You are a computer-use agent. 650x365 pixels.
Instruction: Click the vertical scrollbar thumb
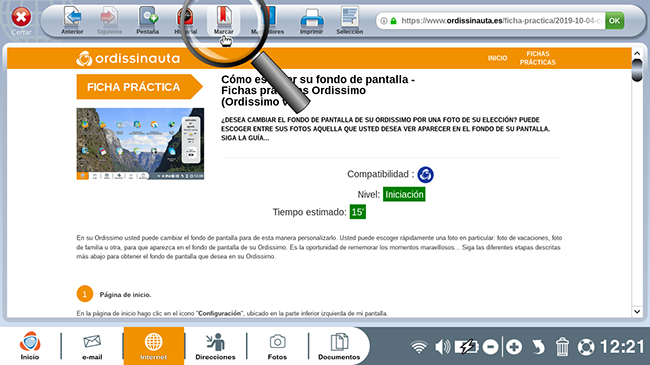click(x=637, y=70)
